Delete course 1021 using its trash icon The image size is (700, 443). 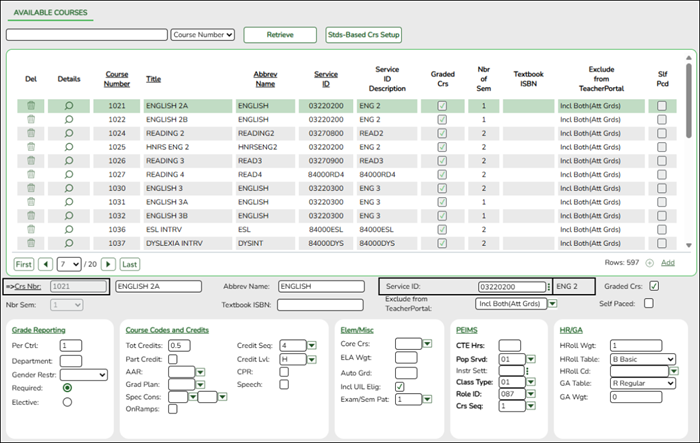31,106
